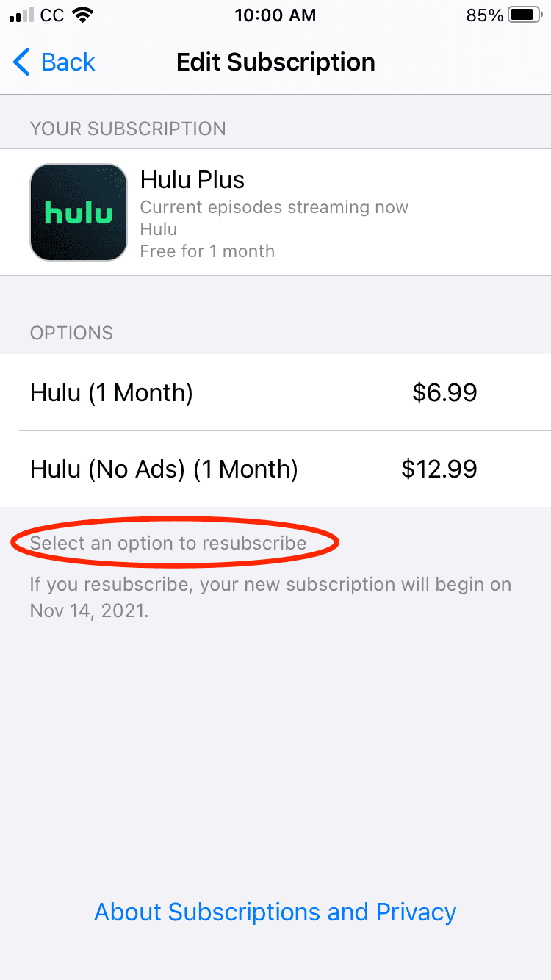Image resolution: width=551 pixels, height=980 pixels.
Task: Tap the YOUR SUBSCRIPTION section header
Action: pyautogui.click(x=128, y=129)
